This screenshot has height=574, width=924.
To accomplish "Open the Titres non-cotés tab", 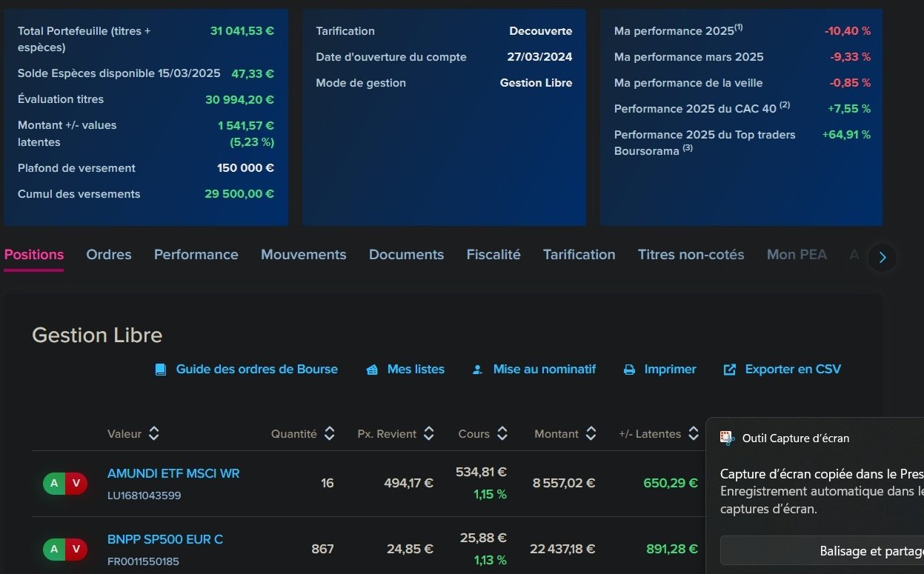I will (x=691, y=255).
